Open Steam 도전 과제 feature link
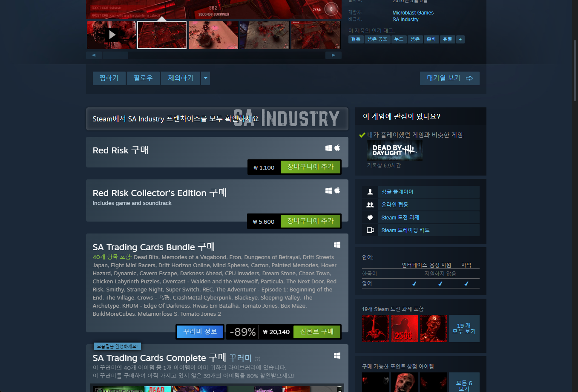The image size is (578, 392). point(400,217)
